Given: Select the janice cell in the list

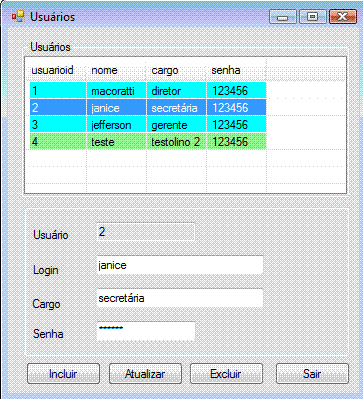Looking at the screenshot, I should (x=116, y=108).
